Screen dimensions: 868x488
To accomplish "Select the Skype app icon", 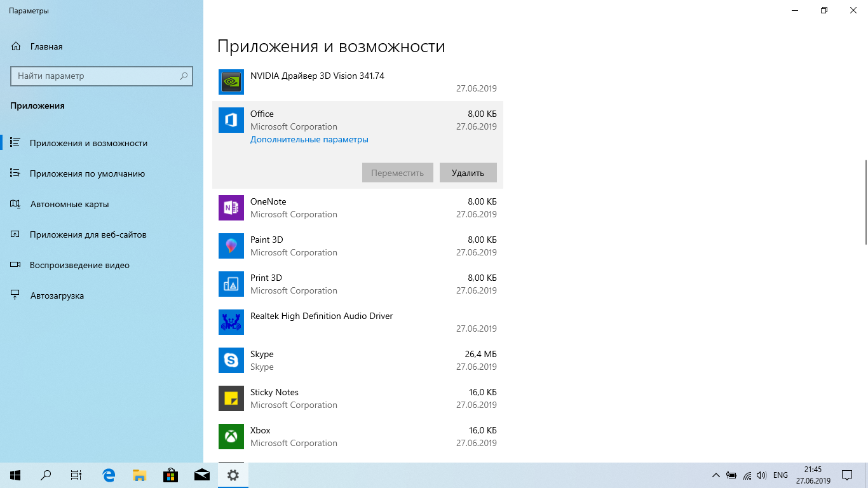I will pos(231,360).
